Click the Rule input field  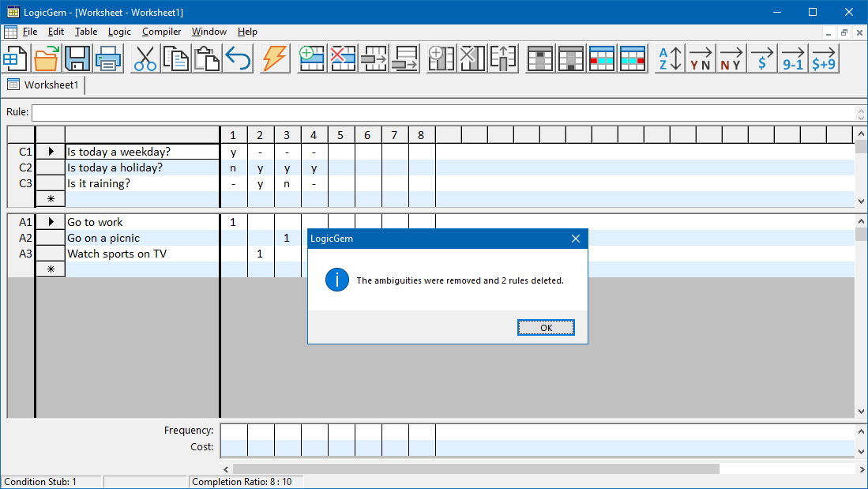[444, 112]
